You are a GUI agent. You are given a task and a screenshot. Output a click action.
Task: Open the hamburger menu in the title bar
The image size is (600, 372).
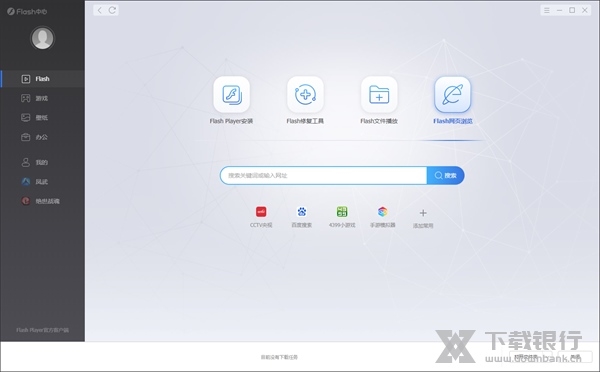click(547, 10)
